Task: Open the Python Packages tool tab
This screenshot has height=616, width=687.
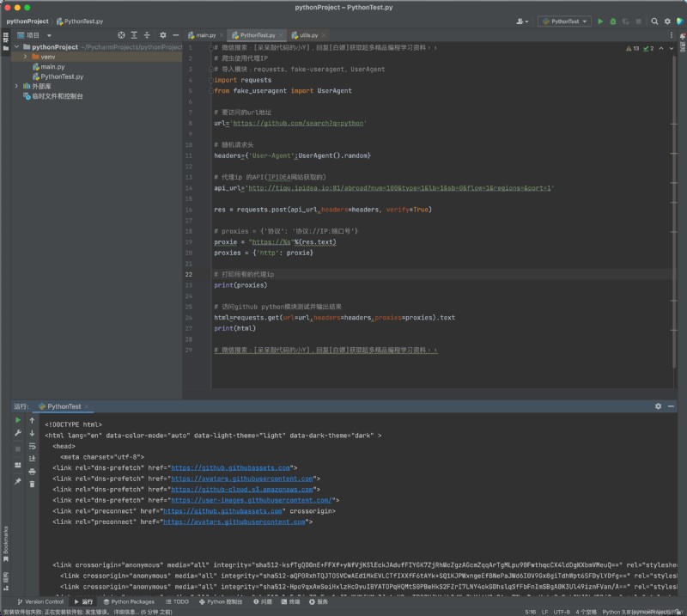Action: [129, 601]
